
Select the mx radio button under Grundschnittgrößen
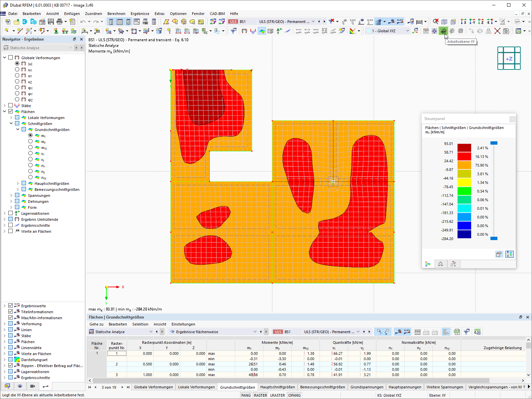coord(31,135)
